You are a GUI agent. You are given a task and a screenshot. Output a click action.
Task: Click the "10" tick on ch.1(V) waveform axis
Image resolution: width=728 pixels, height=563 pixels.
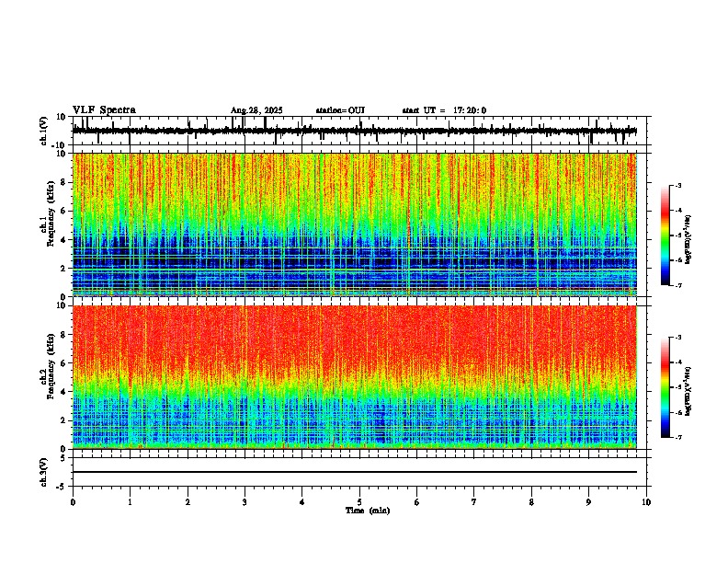62,117
